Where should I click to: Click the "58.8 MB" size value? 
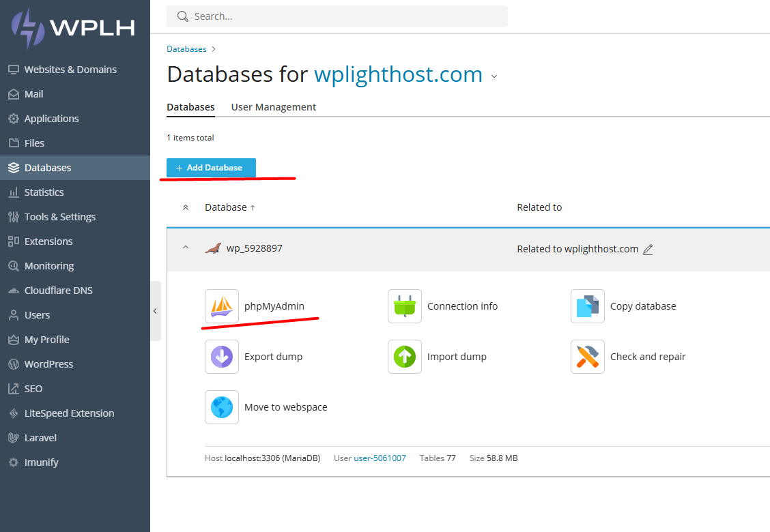502,458
